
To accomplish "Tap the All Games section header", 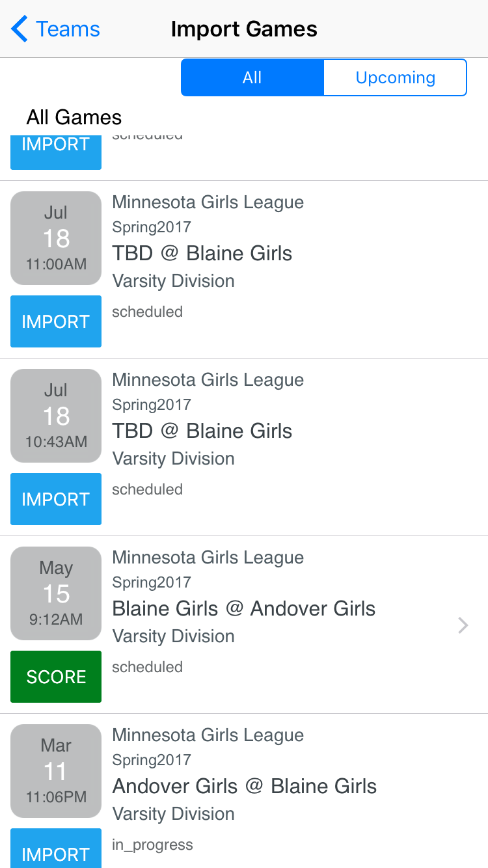I will tap(74, 117).
